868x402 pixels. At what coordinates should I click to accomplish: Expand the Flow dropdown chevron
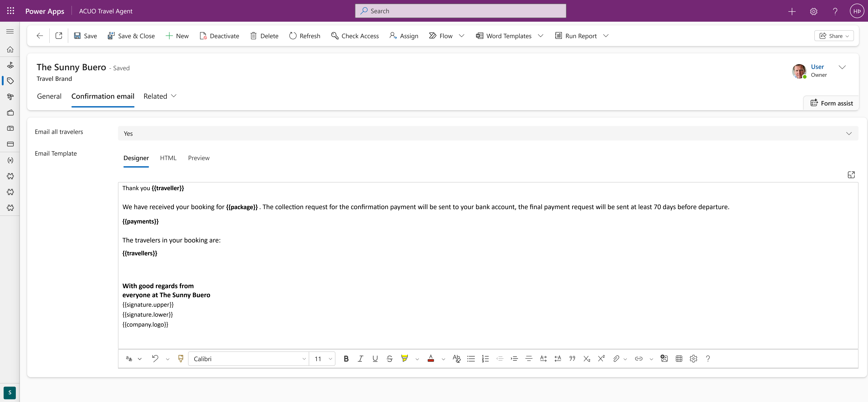coord(462,36)
